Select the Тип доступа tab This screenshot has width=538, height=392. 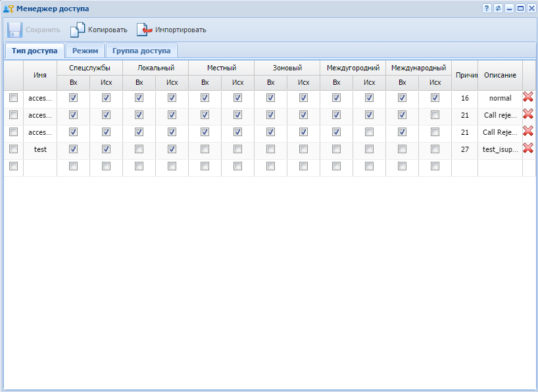[34, 51]
